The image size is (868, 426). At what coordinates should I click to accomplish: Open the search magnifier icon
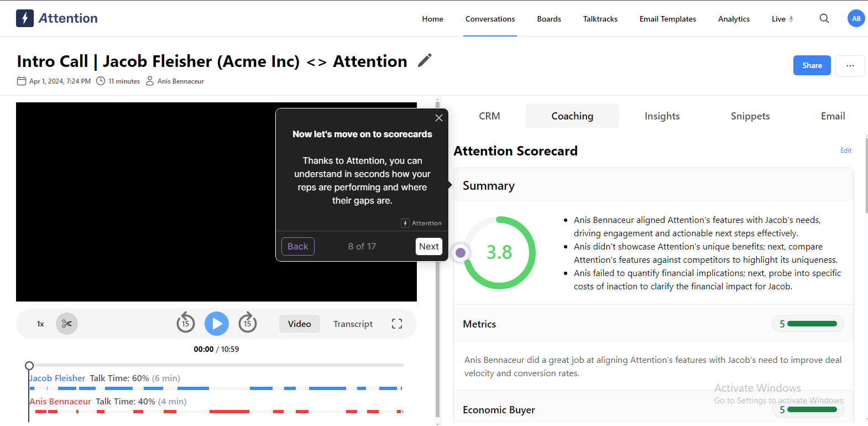(824, 18)
